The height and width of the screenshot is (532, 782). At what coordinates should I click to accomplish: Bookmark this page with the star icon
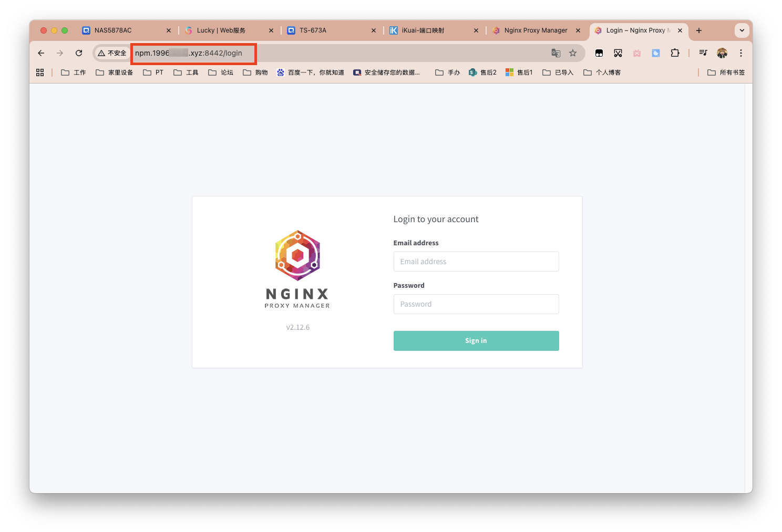(x=573, y=53)
